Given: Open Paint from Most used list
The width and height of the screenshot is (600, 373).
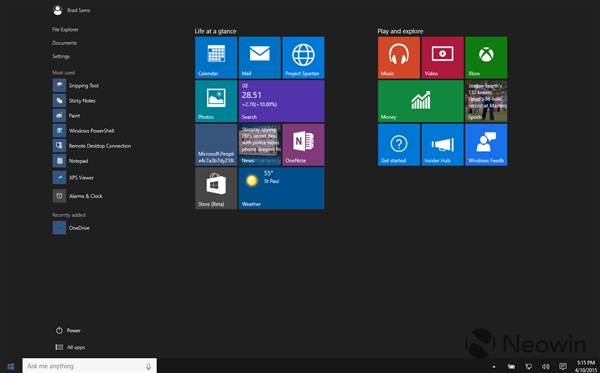Looking at the screenshot, I should click(67, 116).
